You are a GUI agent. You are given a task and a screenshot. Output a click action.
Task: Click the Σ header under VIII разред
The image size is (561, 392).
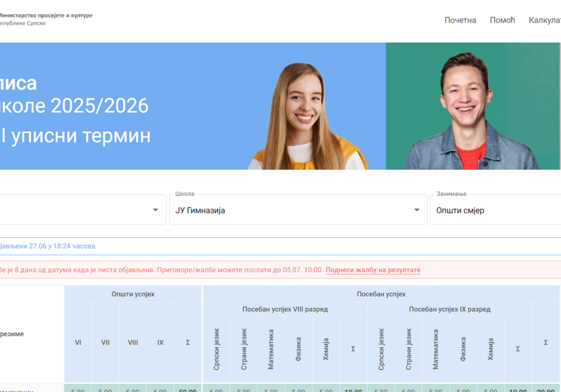(353, 349)
